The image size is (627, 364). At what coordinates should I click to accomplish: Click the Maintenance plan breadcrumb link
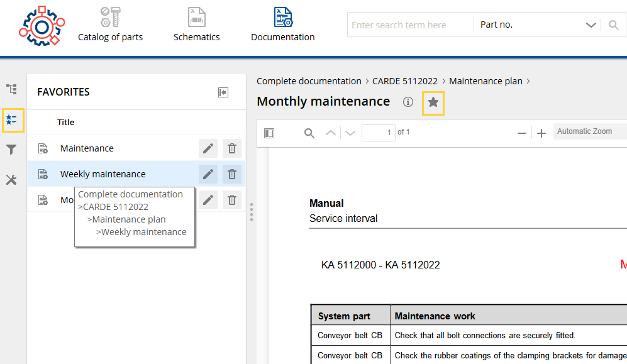coord(486,81)
